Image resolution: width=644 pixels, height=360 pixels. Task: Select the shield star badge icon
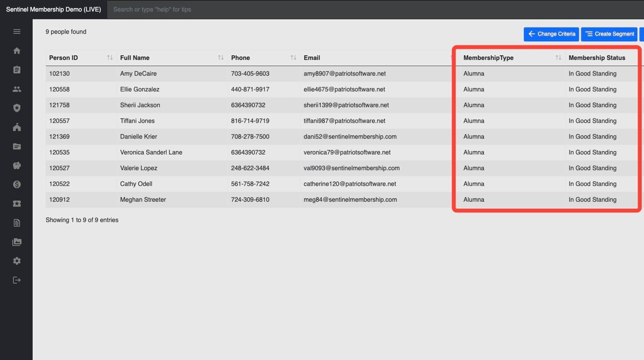[17, 108]
